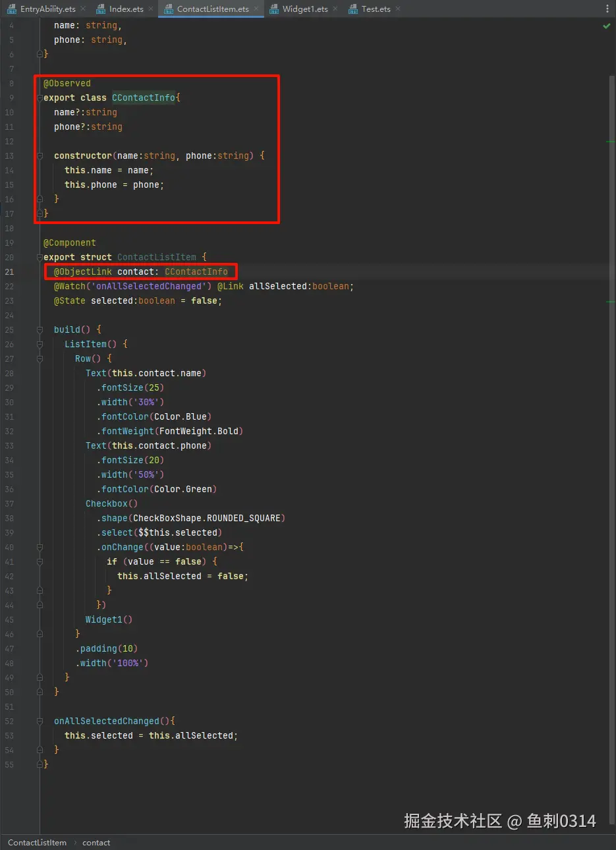Click the fold end marker on line 49
This screenshot has height=850, width=616.
point(40,677)
